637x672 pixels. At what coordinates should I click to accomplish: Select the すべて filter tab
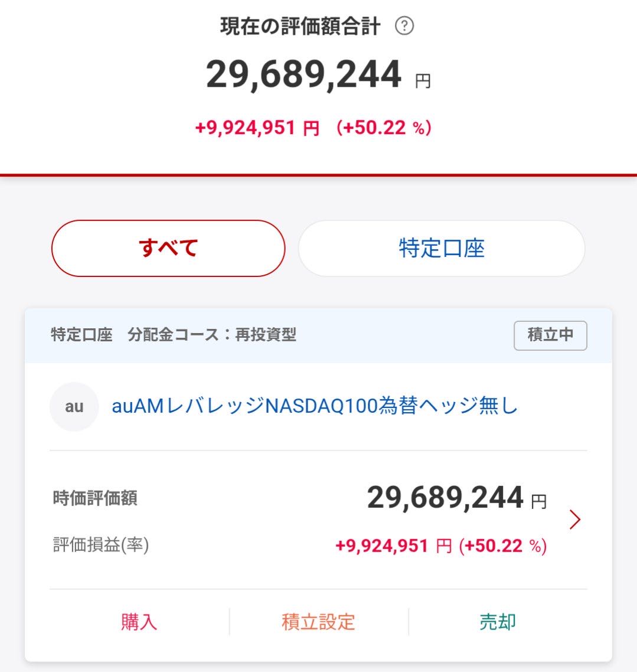168,248
